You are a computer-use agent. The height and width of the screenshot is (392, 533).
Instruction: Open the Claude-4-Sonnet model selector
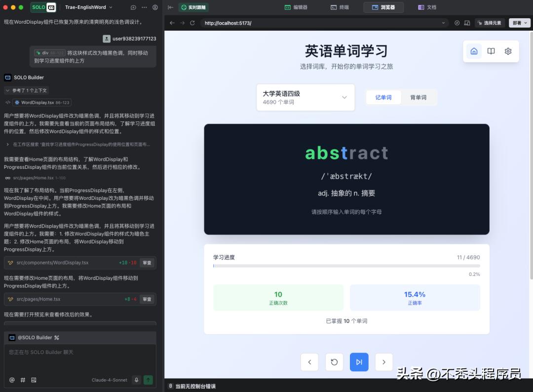coord(108,380)
